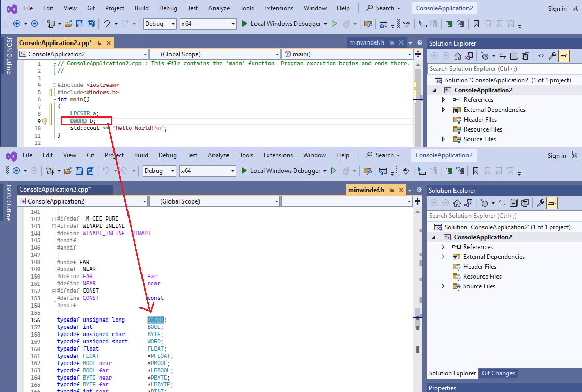Expand the Source Files node
Image resolution: width=582 pixels, height=392 pixels.
pos(444,139)
